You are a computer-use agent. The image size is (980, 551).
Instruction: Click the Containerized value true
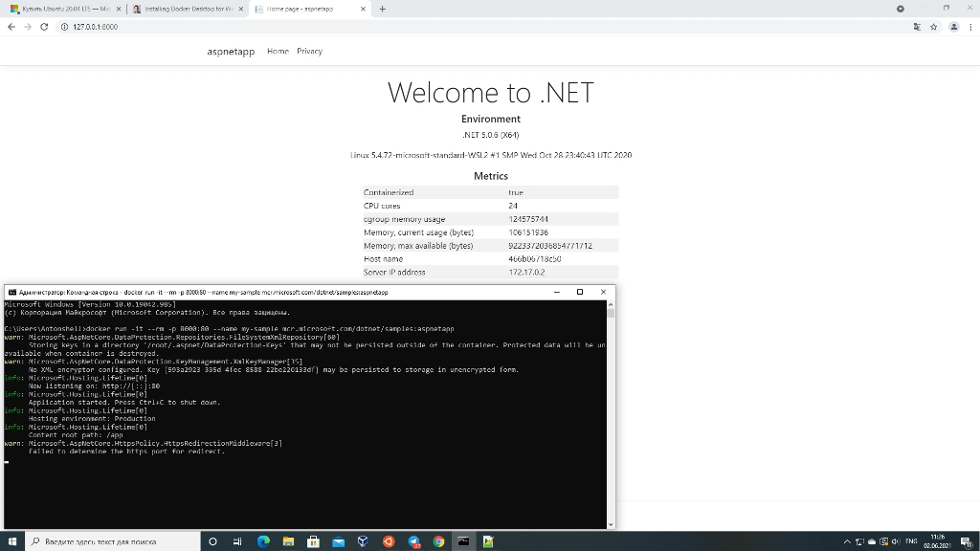point(516,192)
